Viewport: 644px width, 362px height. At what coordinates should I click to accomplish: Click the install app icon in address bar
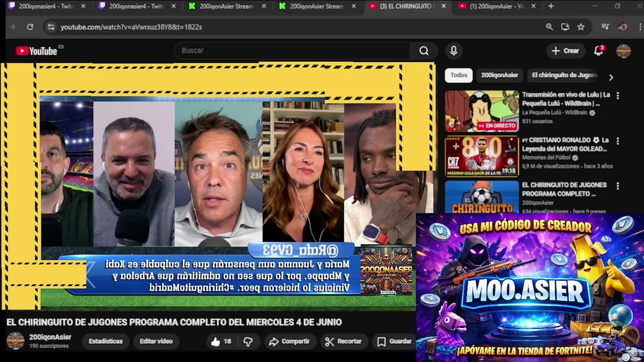565,27
